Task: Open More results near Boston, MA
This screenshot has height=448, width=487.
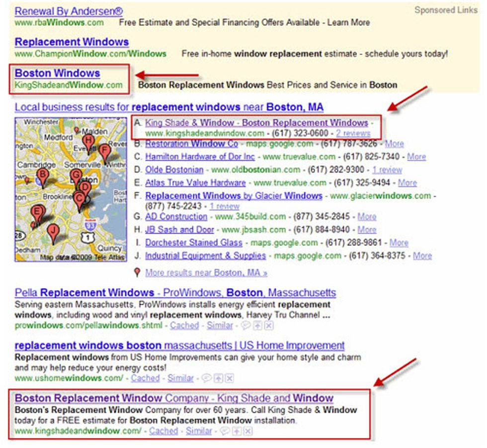Action: (206, 273)
